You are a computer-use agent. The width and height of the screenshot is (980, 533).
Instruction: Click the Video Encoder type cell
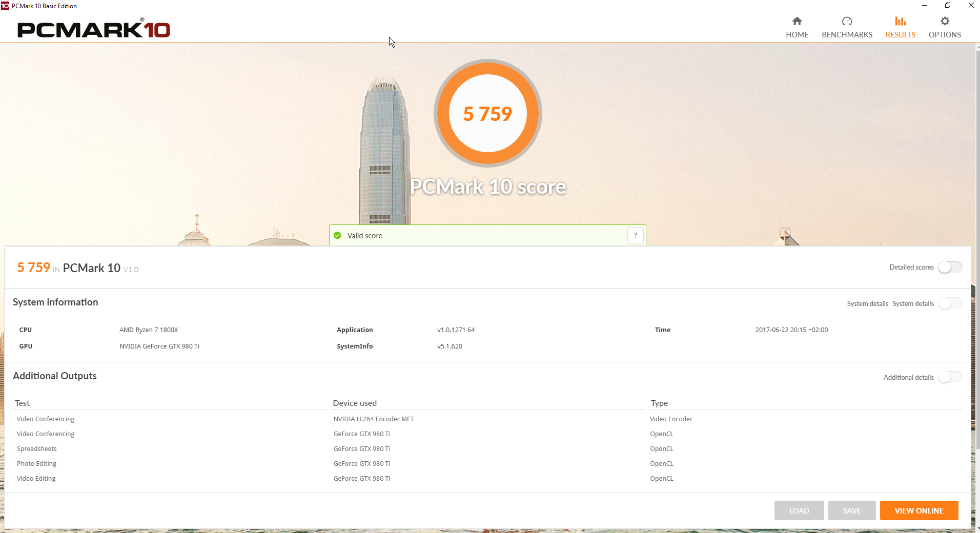pos(671,419)
